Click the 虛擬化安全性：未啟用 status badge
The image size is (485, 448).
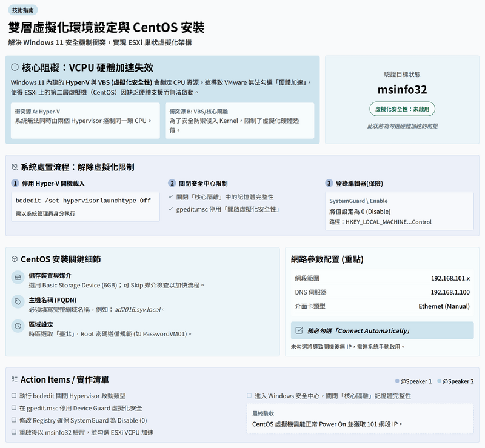tap(402, 109)
